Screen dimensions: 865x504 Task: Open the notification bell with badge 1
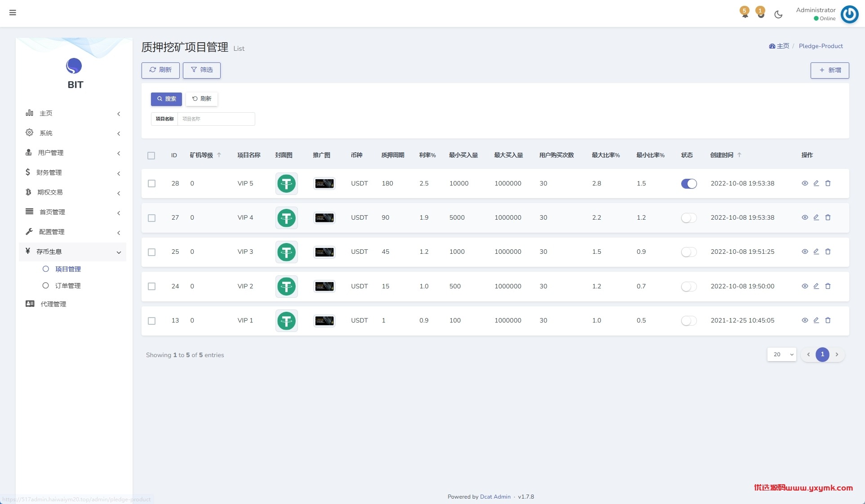click(x=760, y=12)
